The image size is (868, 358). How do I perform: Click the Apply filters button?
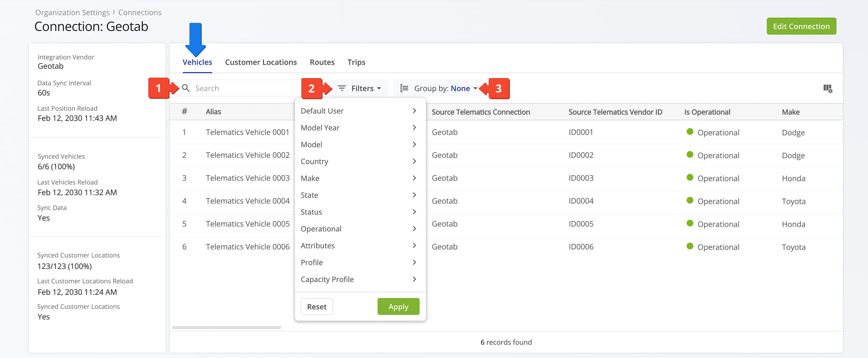click(398, 306)
